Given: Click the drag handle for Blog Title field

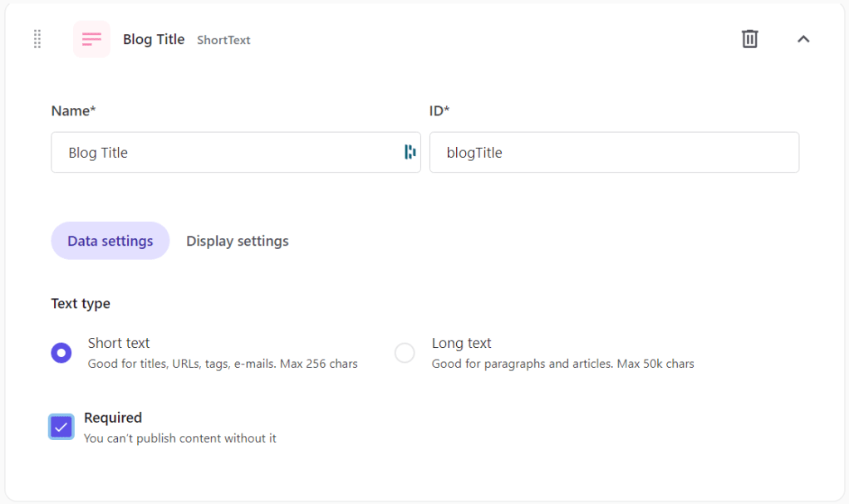Looking at the screenshot, I should [37, 39].
